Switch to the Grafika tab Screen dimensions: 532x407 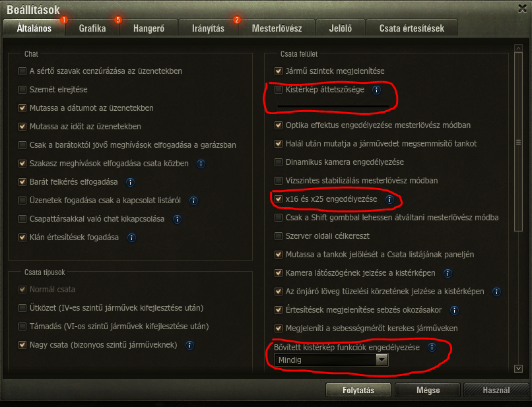pyautogui.click(x=92, y=28)
